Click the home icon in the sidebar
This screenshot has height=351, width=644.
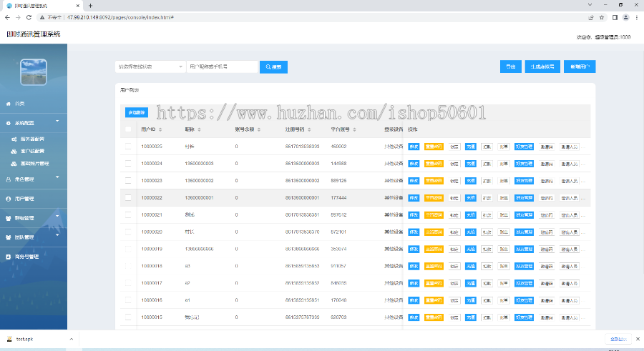[8, 104]
